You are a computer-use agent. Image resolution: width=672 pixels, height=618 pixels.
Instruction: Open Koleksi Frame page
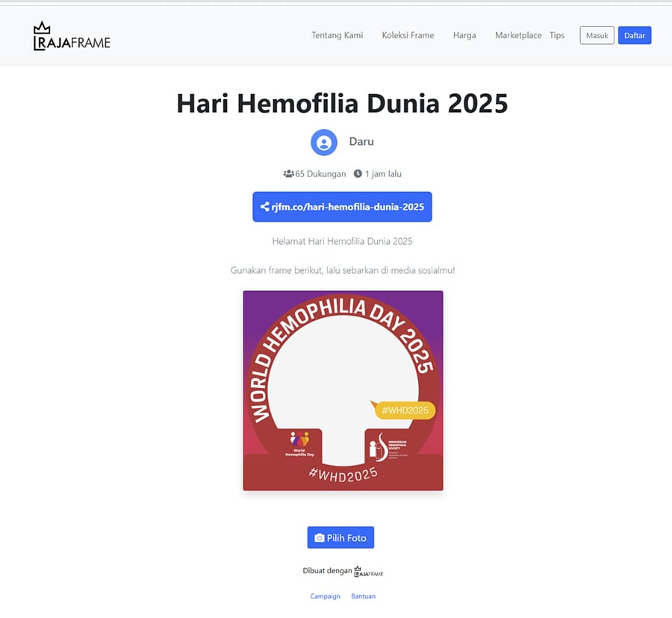[408, 35]
